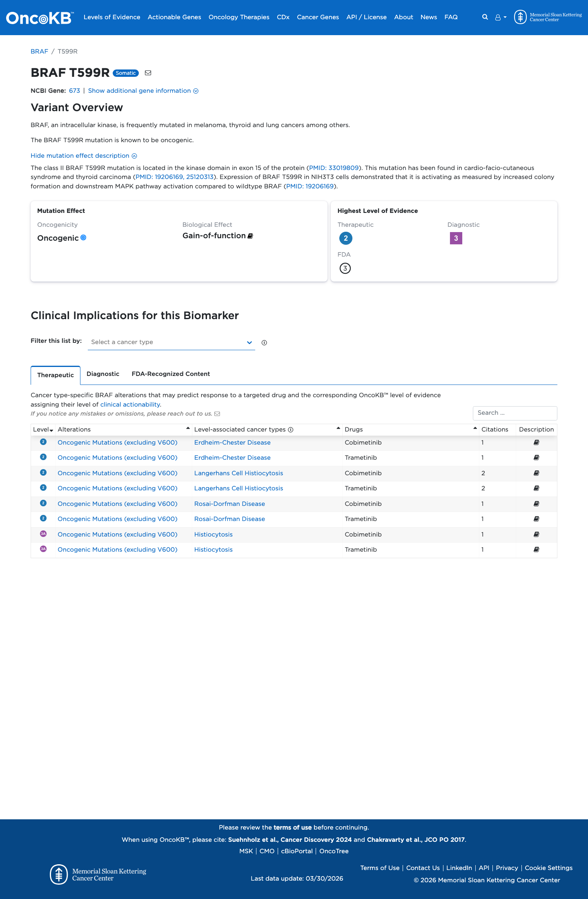Open description book for Rosai-Dorfman Cobimetinib row
588x899 pixels.
coord(537,504)
